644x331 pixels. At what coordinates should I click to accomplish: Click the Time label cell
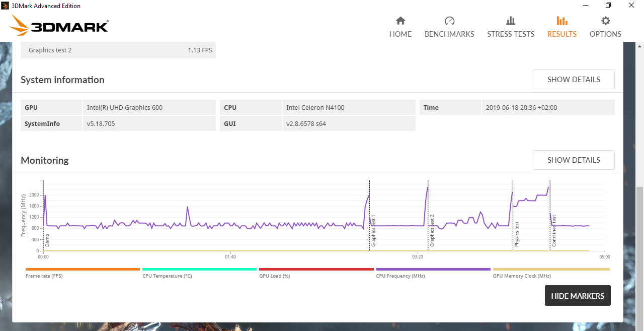(450, 107)
